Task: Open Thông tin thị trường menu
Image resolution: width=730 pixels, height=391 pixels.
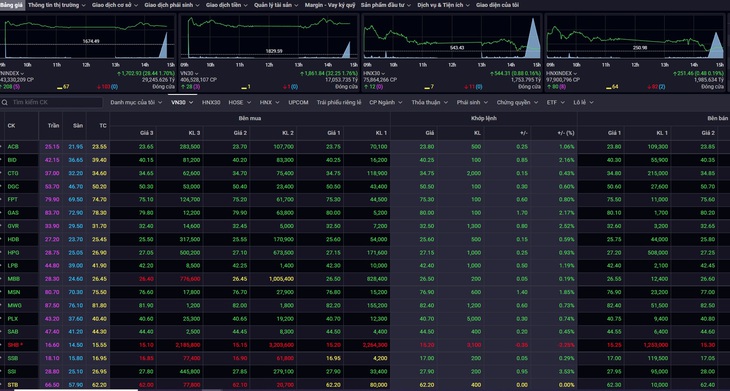Action: pyautogui.click(x=56, y=5)
